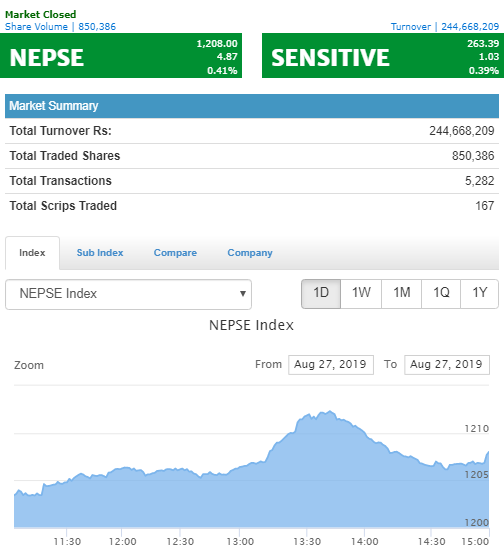Click the Market Summary header bar

(x=252, y=106)
